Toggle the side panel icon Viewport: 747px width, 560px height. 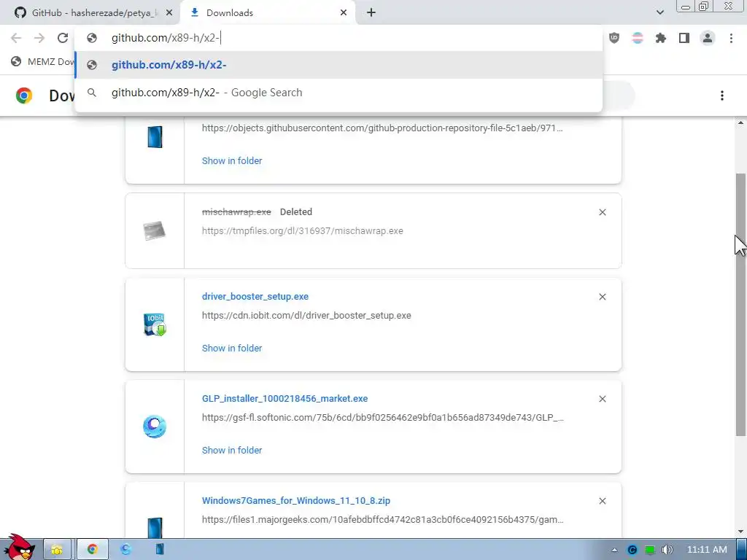coord(684,38)
